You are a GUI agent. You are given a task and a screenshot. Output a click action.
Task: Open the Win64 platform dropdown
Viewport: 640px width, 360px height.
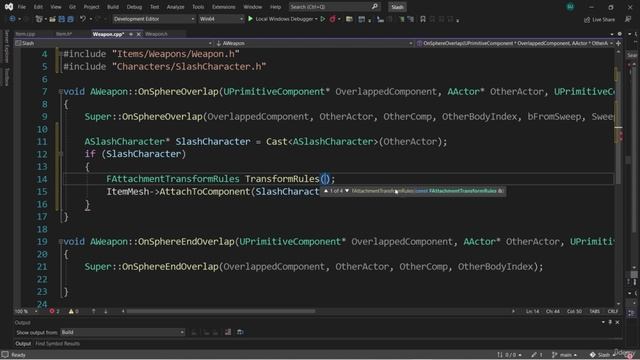tap(221, 19)
